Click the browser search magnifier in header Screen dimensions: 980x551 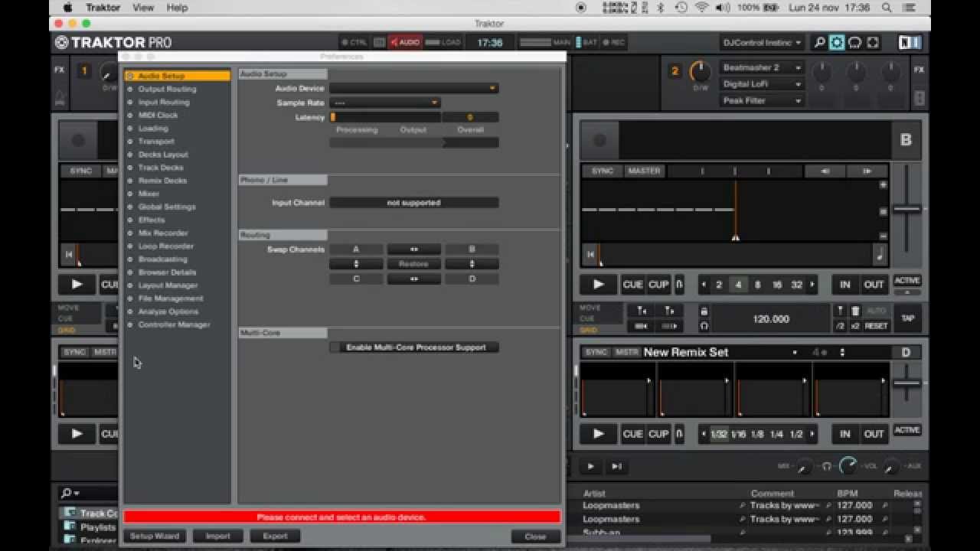[x=819, y=43]
